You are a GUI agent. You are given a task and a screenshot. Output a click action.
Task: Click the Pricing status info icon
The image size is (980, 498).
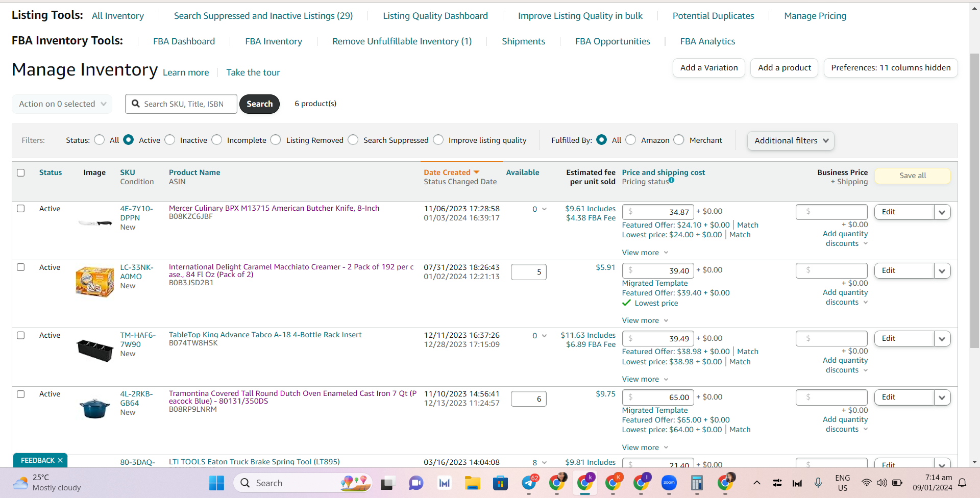(672, 180)
